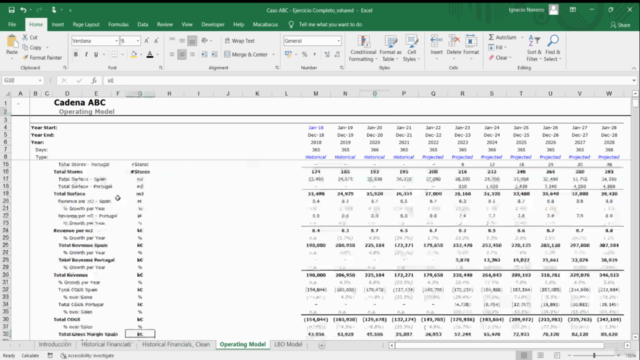Open Cell Styles gallery
Viewport: 640px width, 360px height.
coord(411,48)
